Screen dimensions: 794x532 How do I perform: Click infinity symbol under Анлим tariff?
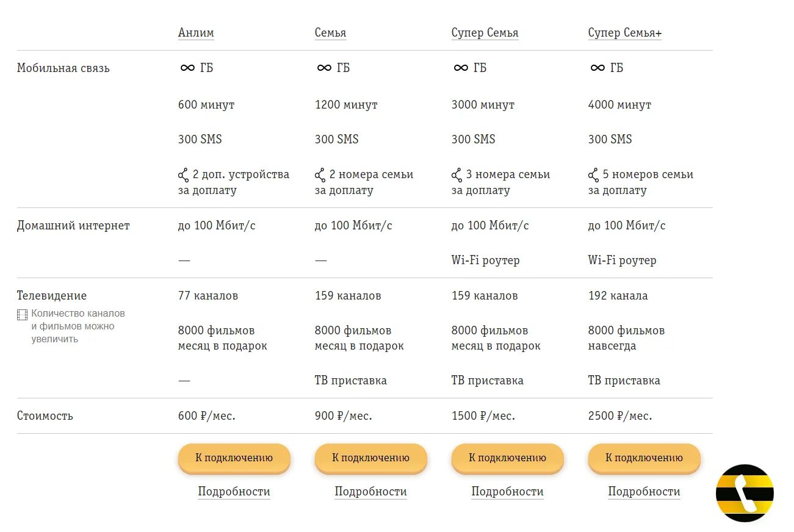tap(187, 68)
